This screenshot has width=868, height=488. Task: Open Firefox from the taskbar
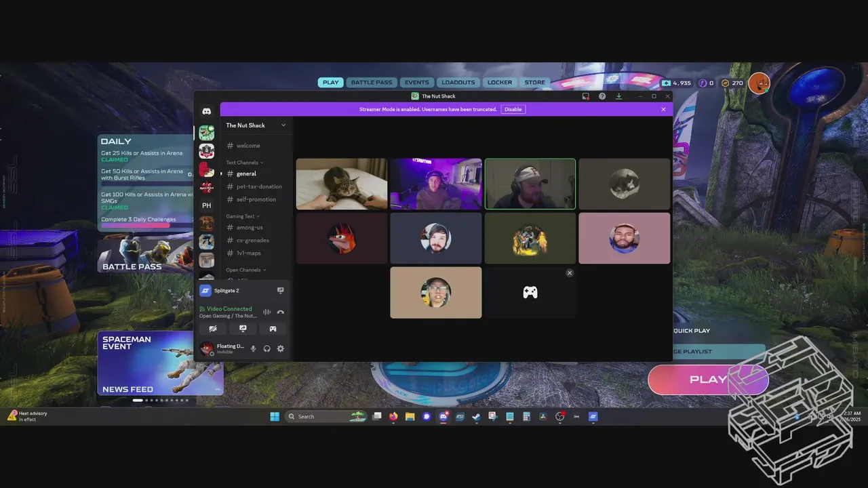coord(393,417)
